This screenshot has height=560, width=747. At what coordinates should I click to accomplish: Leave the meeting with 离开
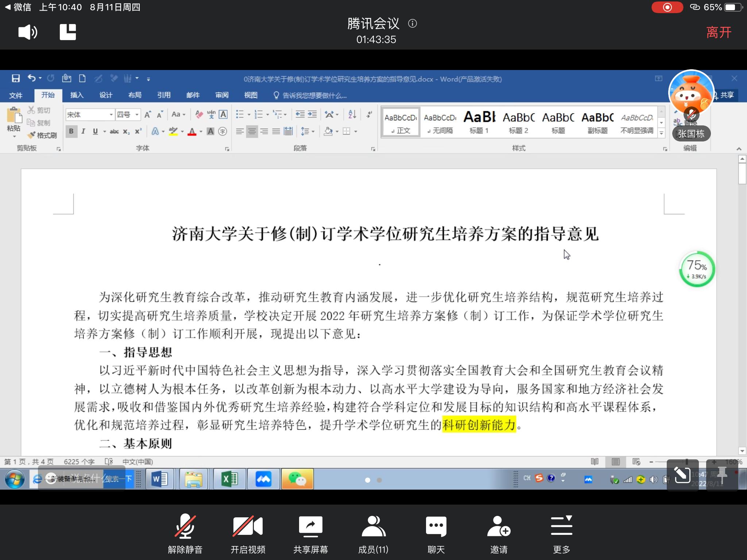719,32
